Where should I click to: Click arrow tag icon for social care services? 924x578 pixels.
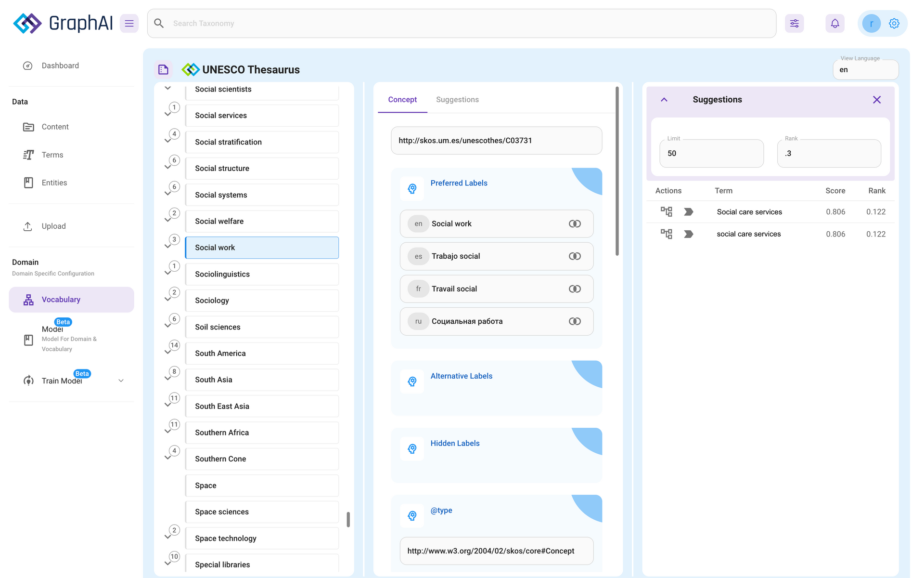(x=689, y=234)
